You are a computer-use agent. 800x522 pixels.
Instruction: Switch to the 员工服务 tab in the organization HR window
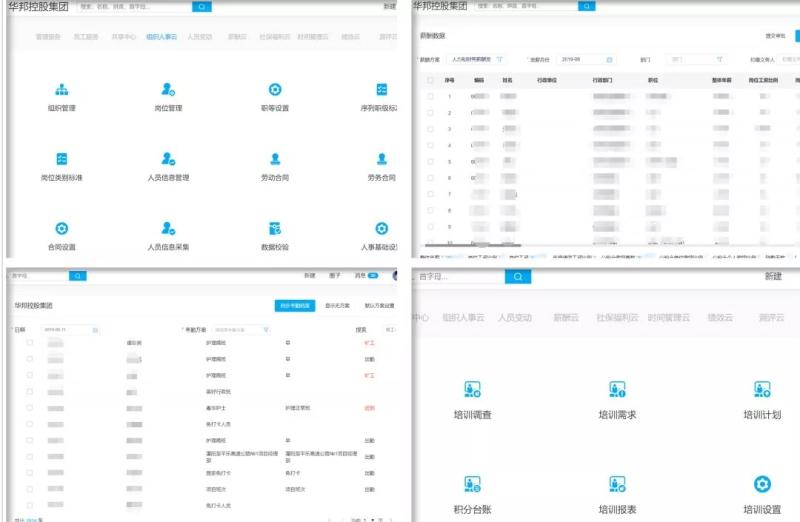[x=86, y=37]
